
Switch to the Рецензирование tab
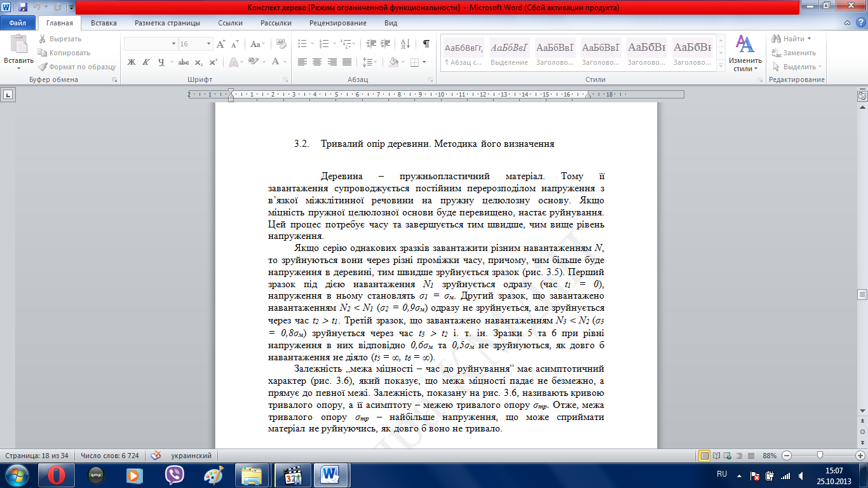pos(337,23)
